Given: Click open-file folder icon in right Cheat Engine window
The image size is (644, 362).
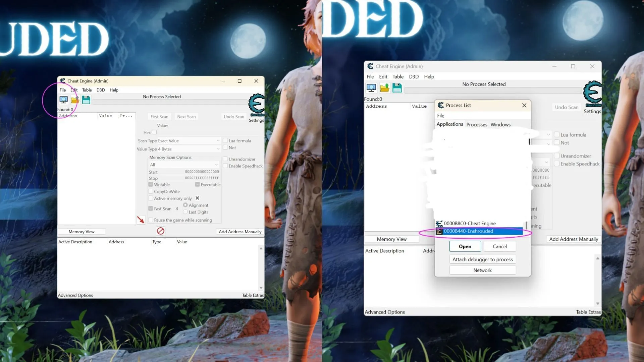Looking at the screenshot, I should coord(385,88).
